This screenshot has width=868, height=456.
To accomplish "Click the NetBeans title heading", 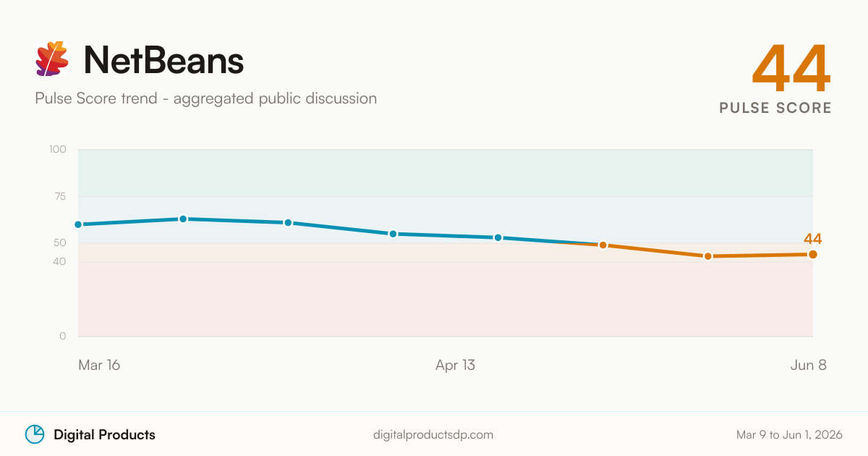I will (x=164, y=60).
